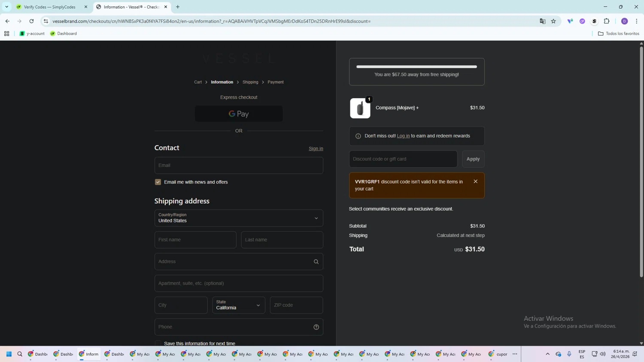Click the Shipping breadcrumb step

click(250, 82)
